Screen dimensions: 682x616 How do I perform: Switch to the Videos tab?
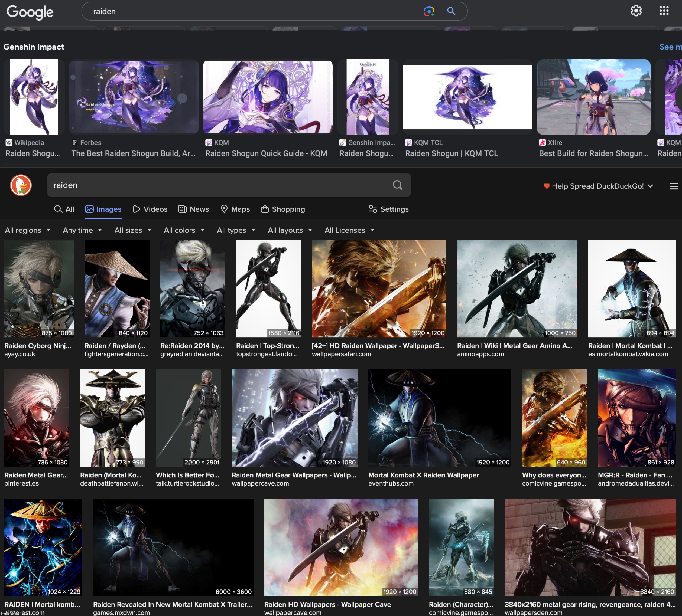tap(150, 209)
